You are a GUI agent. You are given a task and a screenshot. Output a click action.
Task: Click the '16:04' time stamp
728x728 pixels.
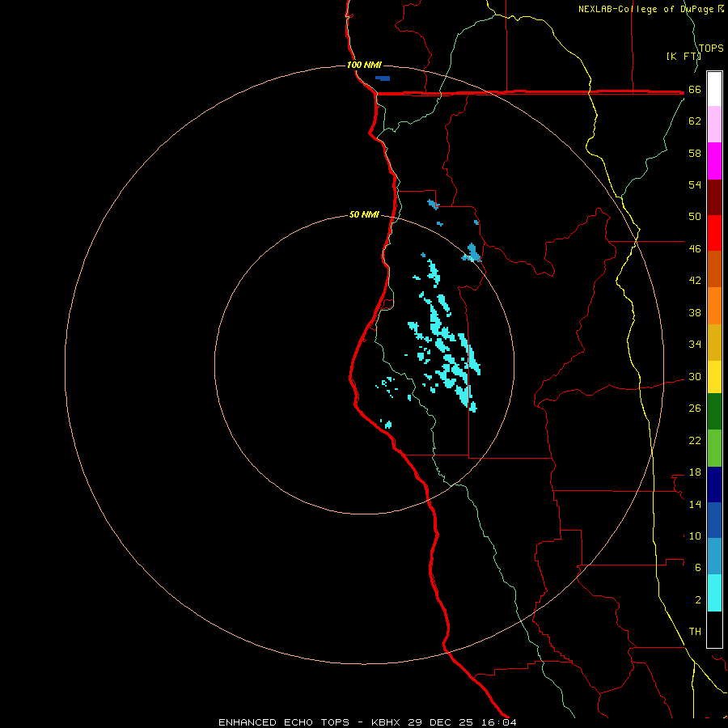coord(498,722)
